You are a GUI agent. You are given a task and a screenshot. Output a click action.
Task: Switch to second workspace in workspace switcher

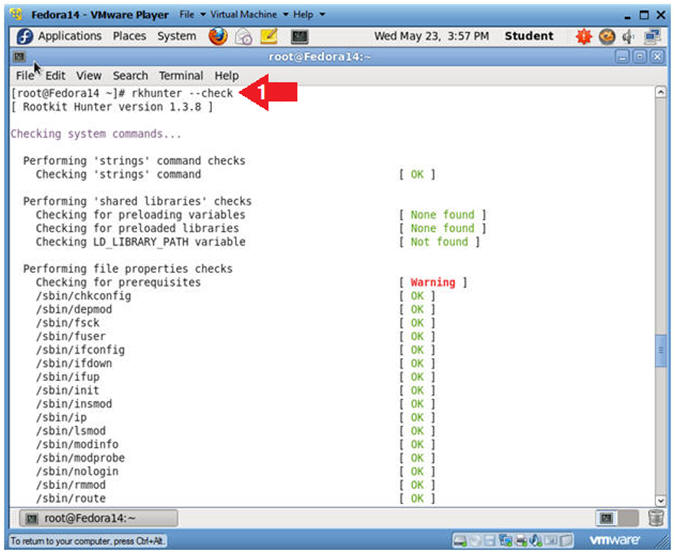click(x=628, y=518)
